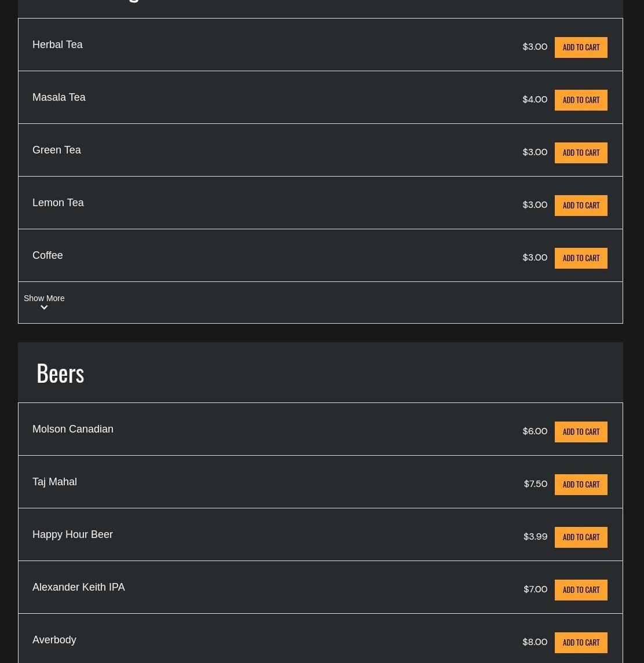This screenshot has width=644, height=663.
Task: Click the Happy Hour Beer $3.99 price
Action: point(535,537)
